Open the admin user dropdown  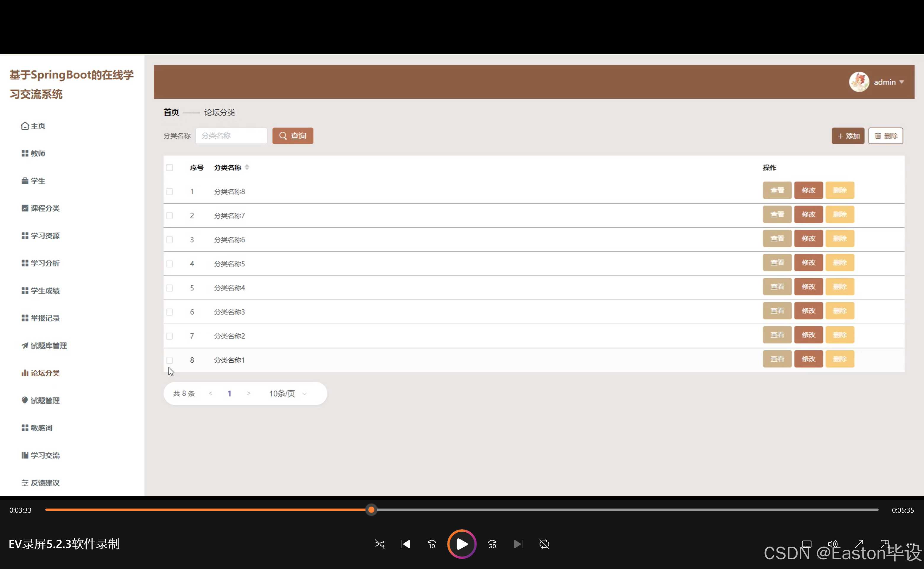coord(888,82)
